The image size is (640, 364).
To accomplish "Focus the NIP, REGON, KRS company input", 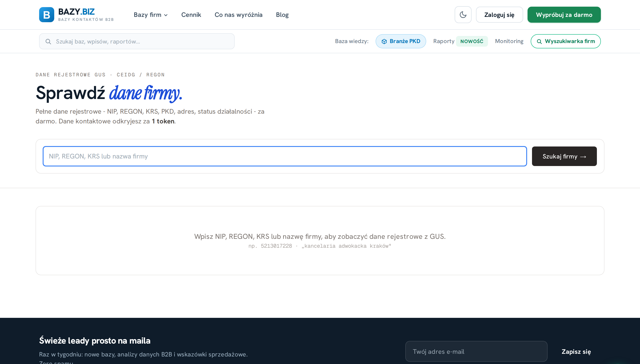I will coord(285,156).
